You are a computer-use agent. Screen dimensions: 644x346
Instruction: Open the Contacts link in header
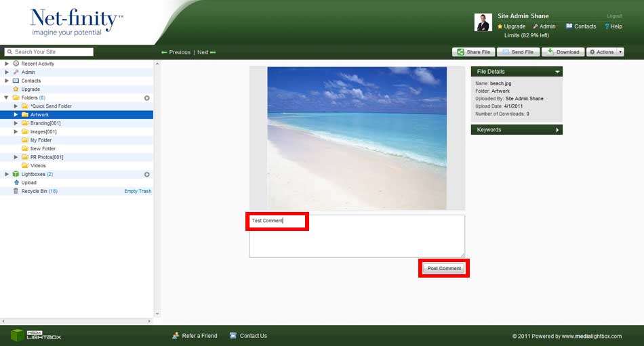pyautogui.click(x=580, y=26)
